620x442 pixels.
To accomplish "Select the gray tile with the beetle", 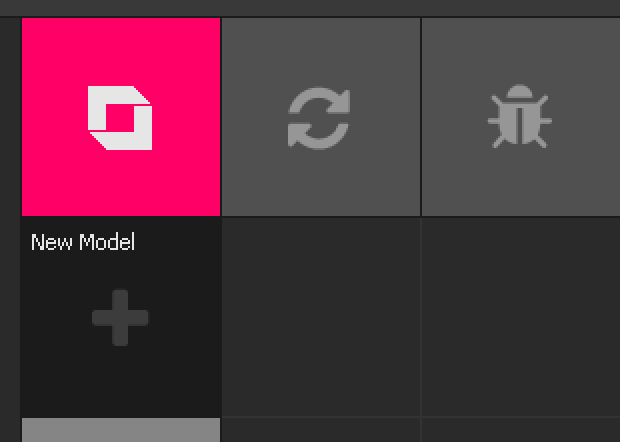I will pos(520,117).
